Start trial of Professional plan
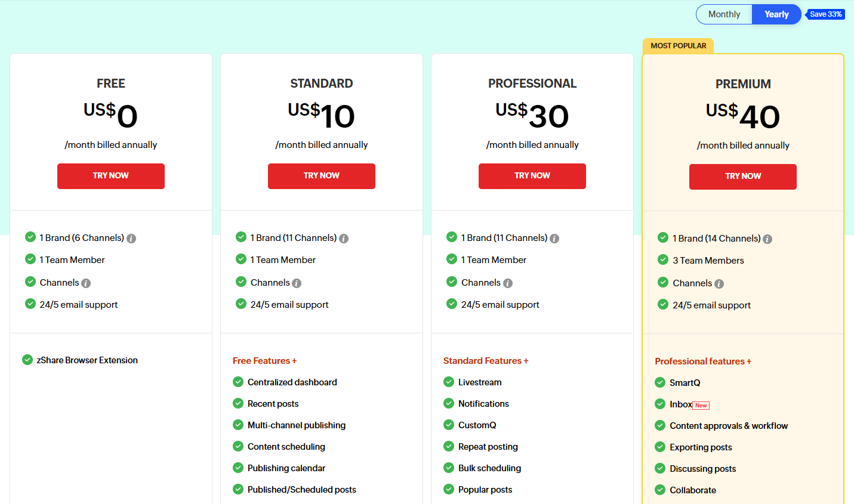Image resolution: width=854 pixels, height=504 pixels. (x=532, y=176)
